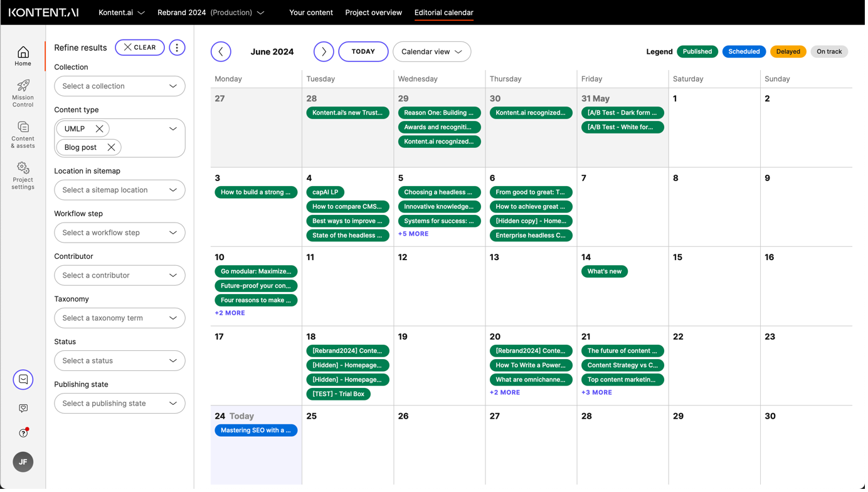The image size is (868, 492).
Task: Expand the Collection dropdown
Action: click(x=119, y=86)
